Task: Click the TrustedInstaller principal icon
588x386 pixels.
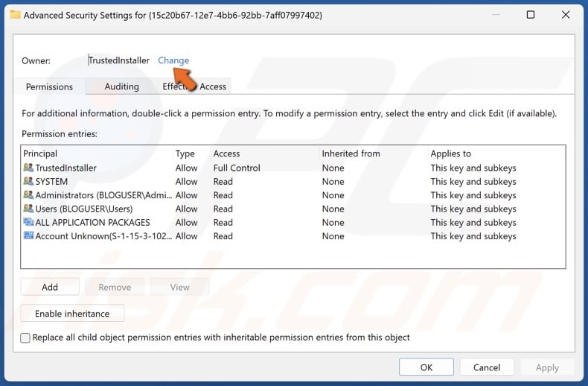Action: tap(28, 168)
